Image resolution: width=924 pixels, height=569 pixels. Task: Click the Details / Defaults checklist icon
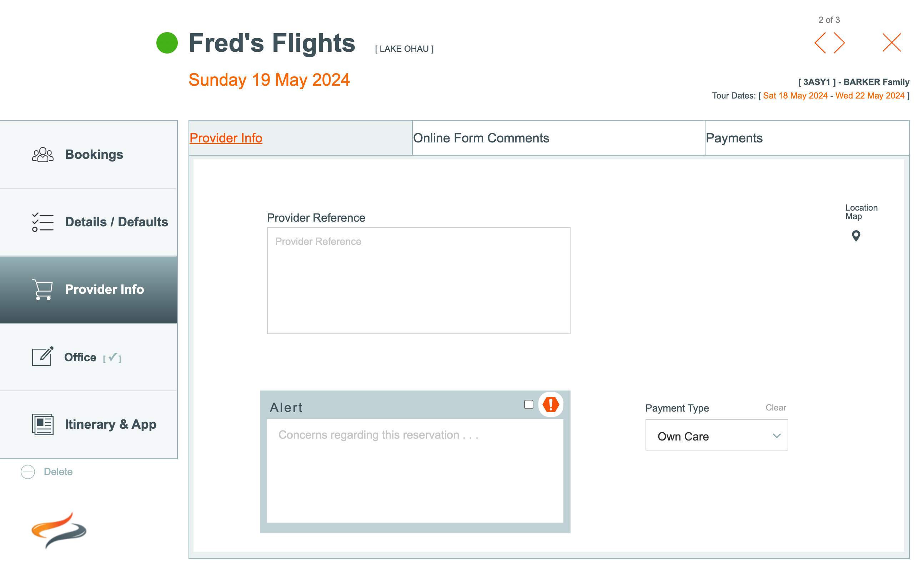42,222
